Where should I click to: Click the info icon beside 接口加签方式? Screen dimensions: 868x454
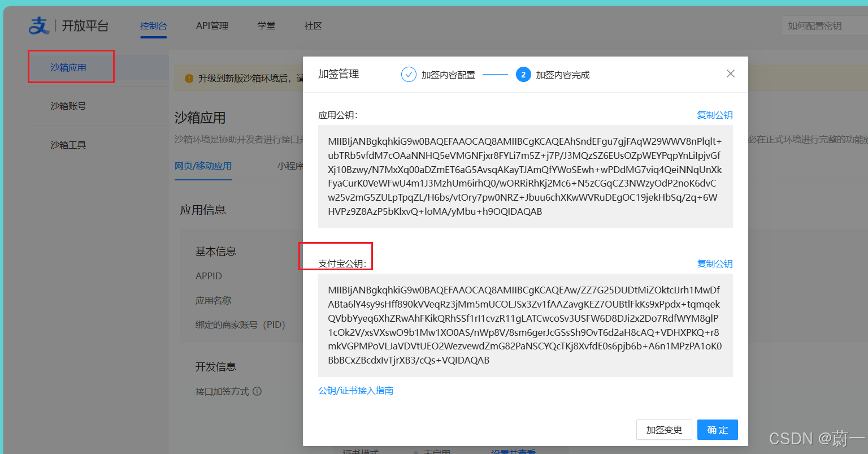257,391
